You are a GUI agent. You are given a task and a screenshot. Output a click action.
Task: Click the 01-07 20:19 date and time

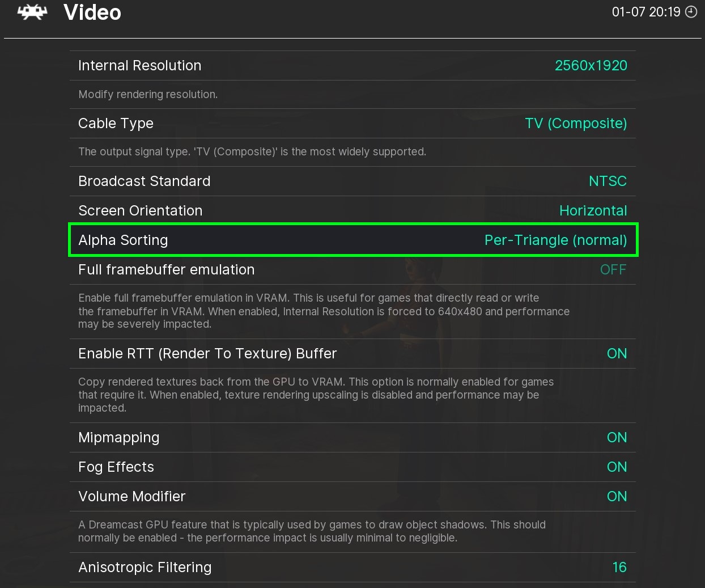coord(645,12)
